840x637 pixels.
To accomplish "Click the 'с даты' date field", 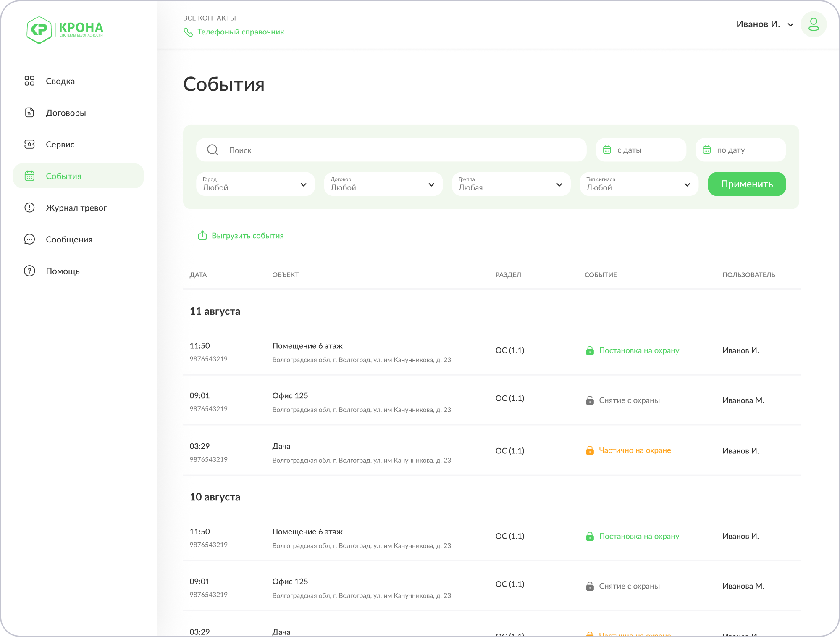I will point(641,150).
